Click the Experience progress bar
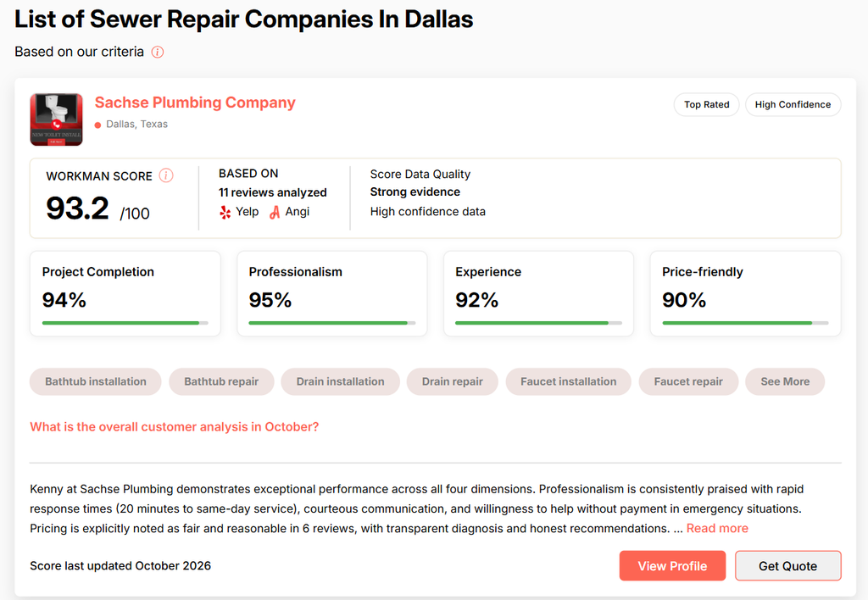 538,323
